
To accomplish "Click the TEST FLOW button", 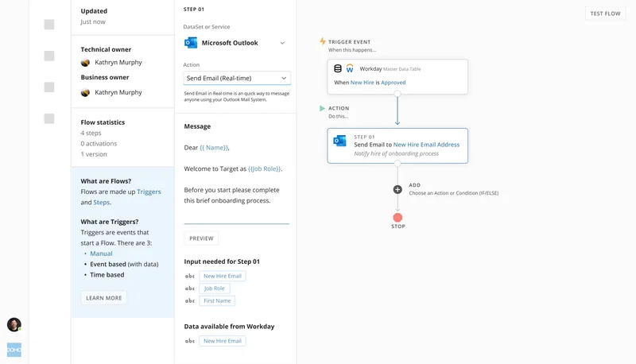I will (605, 14).
